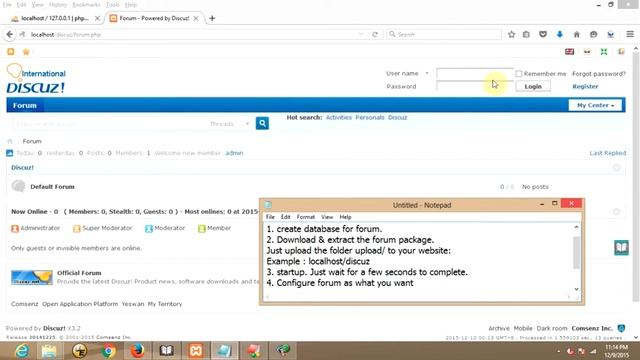Open the My Center dropdown
Viewport: 640px width, 360px height.
595,105
